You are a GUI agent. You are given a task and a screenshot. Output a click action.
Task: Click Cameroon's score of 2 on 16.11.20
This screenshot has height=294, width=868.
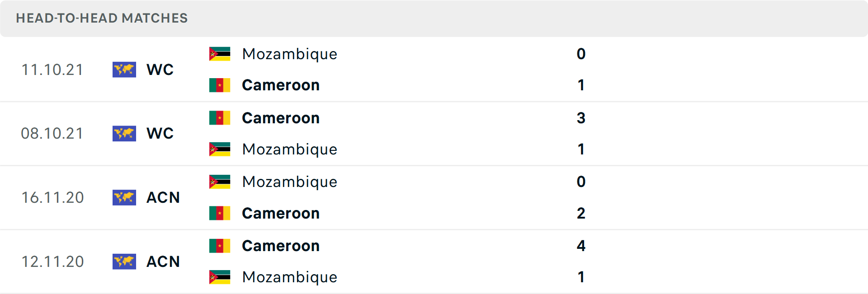pos(581,213)
